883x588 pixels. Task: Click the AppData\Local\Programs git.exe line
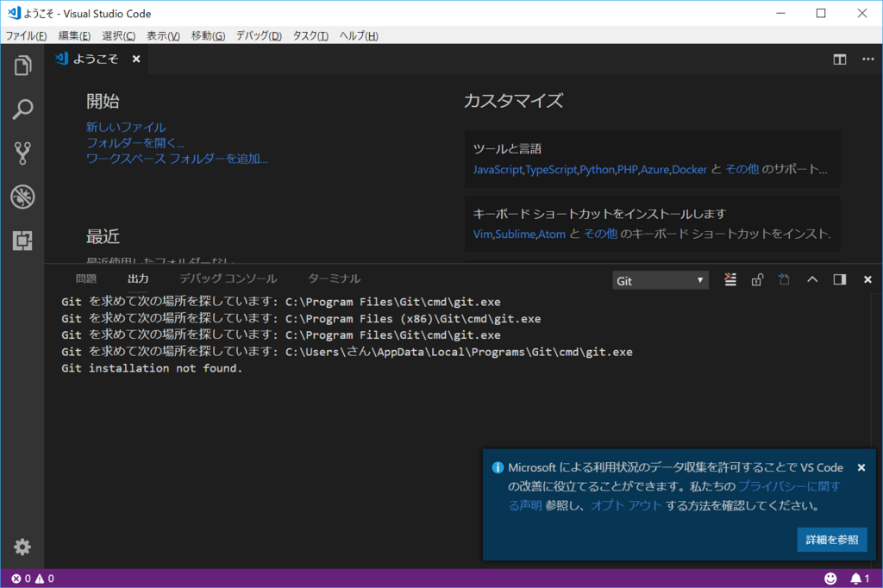[x=347, y=352]
